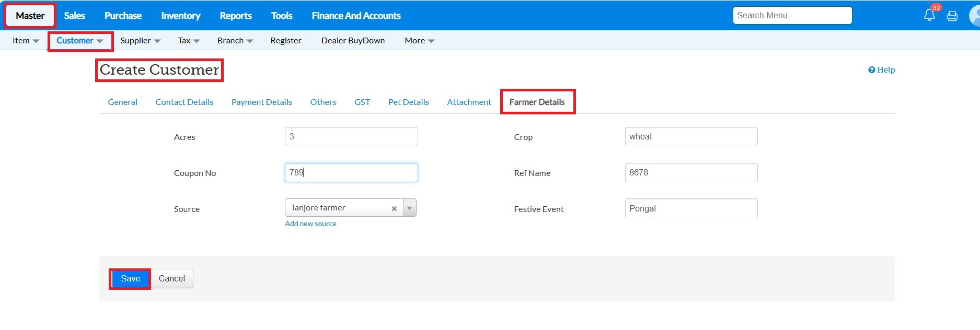980x330 pixels.
Task: Open the Supplier dropdown menu
Action: click(140, 41)
